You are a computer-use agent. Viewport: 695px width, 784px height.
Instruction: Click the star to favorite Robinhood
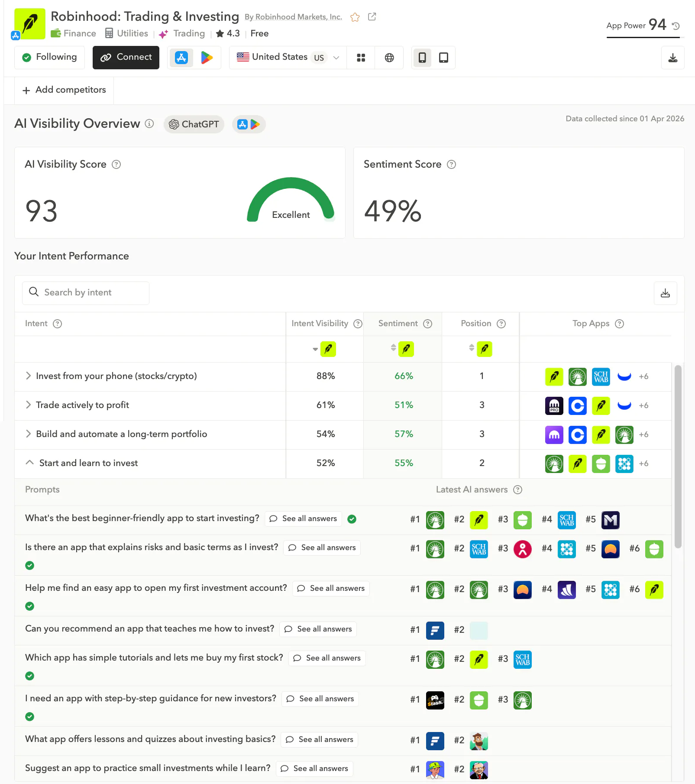[x=355, y=17]
